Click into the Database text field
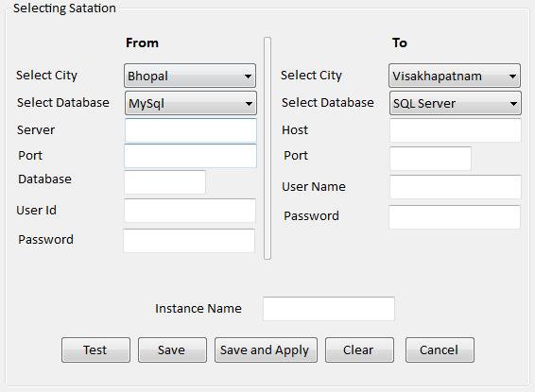Viewport: 535px width, 392px height. tap(165, 182)
